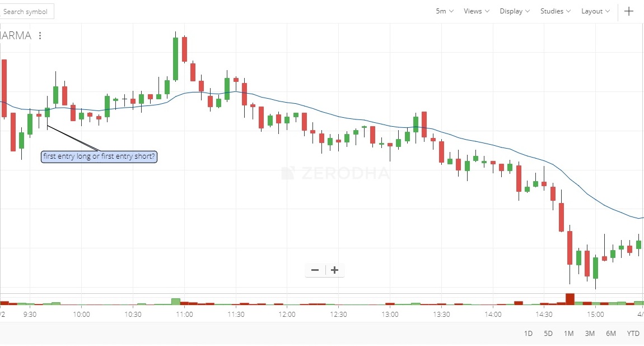
Task: Select the 5D range button
Action: (x=548, y=333)
